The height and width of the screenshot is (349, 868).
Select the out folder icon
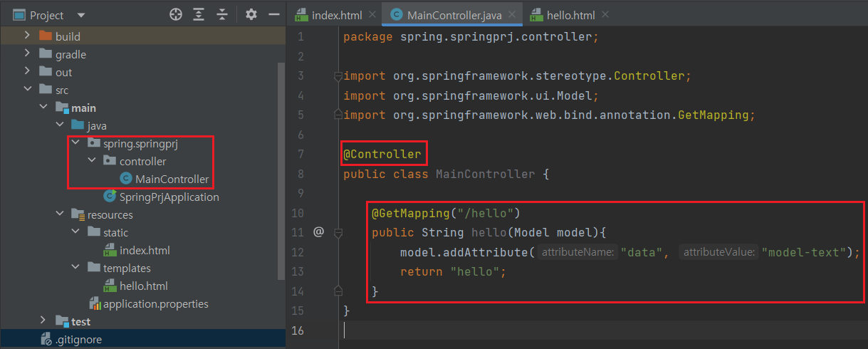pyautogui.click(x=46, y=71)
